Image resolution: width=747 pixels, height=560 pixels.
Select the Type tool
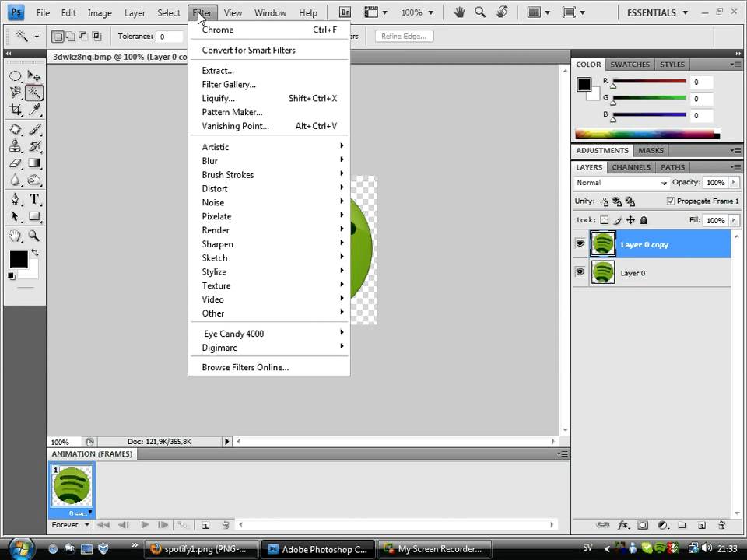33,199
